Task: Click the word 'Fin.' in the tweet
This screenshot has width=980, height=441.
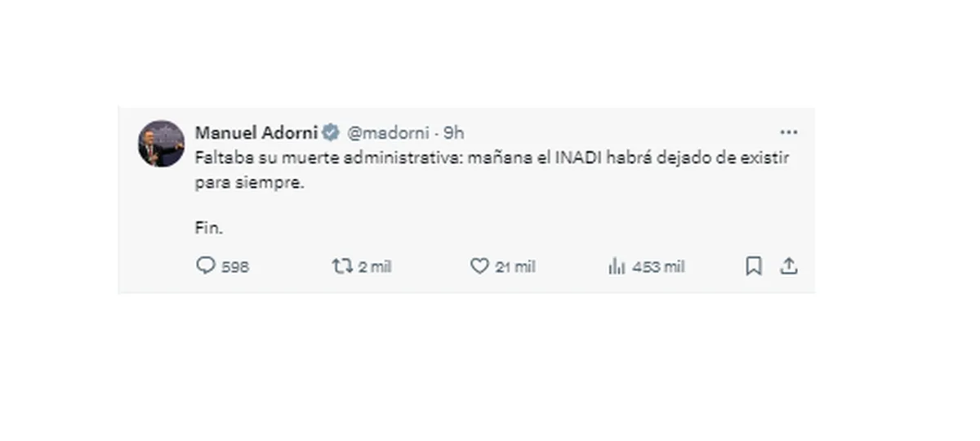Action: pos(208,229)
